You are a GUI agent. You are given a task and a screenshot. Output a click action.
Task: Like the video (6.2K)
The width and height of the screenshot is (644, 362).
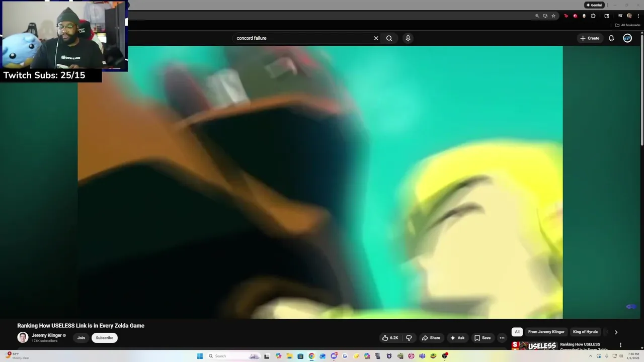click(390, 338)
